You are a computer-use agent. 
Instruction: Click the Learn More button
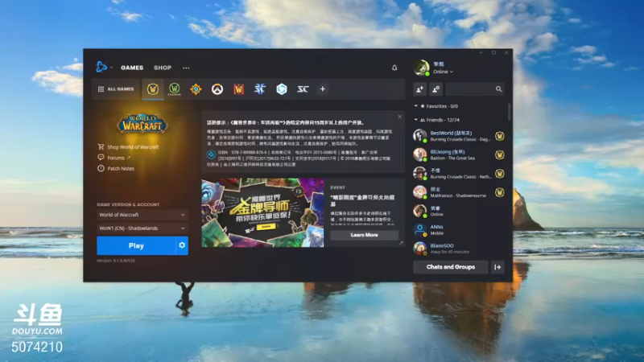[365, 235]
